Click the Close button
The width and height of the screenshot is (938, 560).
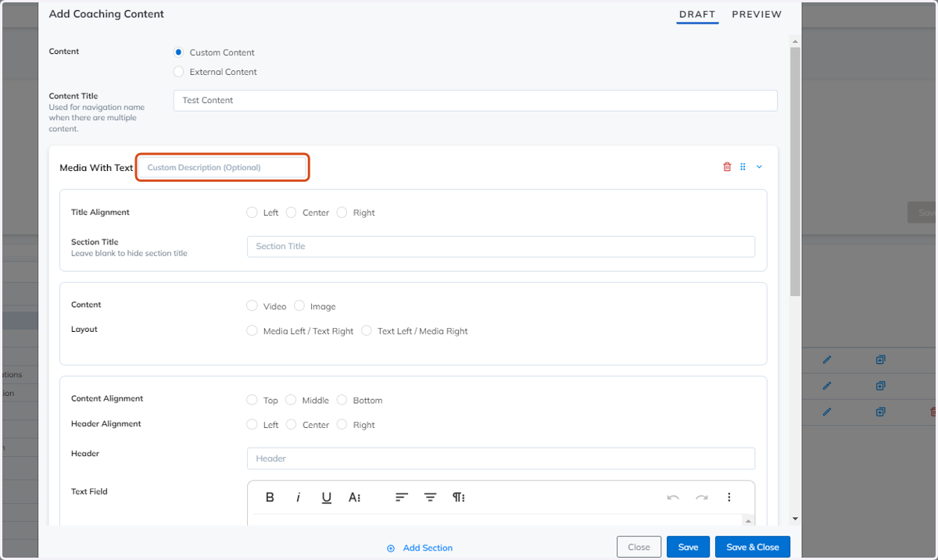[639, 547]
